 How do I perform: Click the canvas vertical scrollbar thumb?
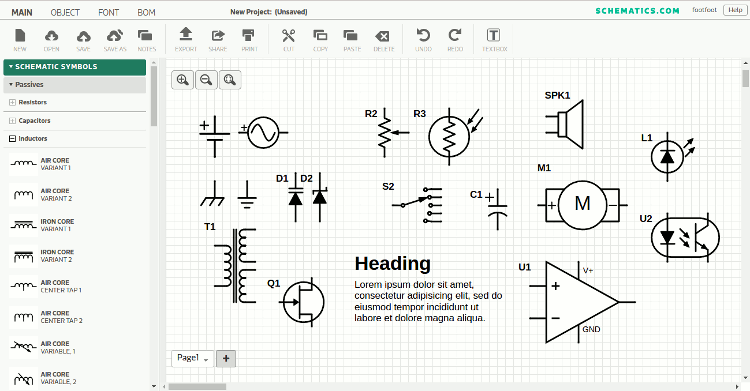click(x=745, y=78)
